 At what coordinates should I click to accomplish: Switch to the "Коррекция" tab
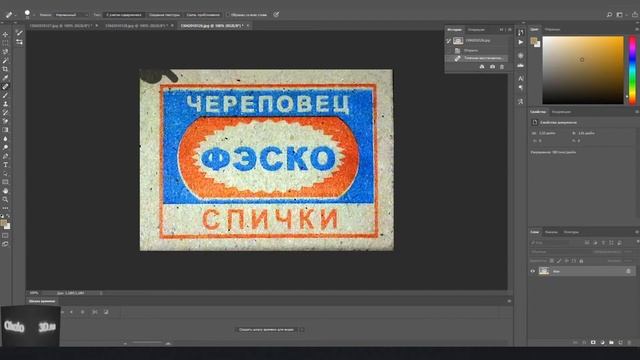point(562,112)
